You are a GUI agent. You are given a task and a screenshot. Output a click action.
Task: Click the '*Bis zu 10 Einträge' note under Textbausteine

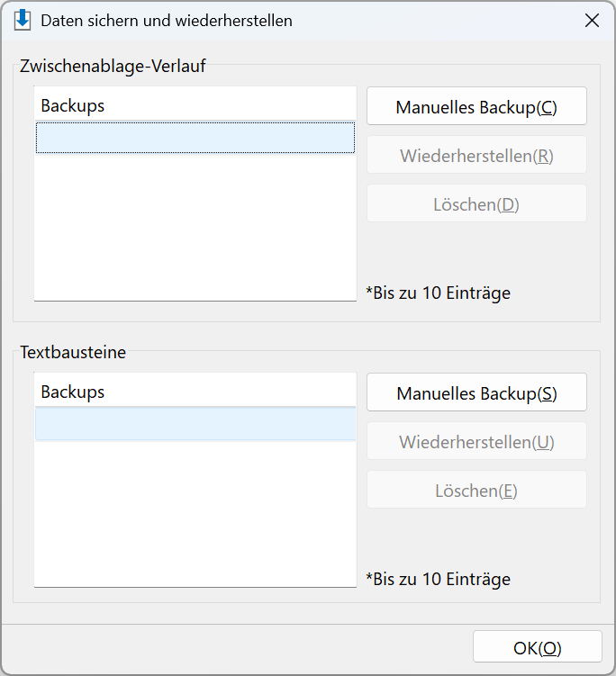(439, 579)
